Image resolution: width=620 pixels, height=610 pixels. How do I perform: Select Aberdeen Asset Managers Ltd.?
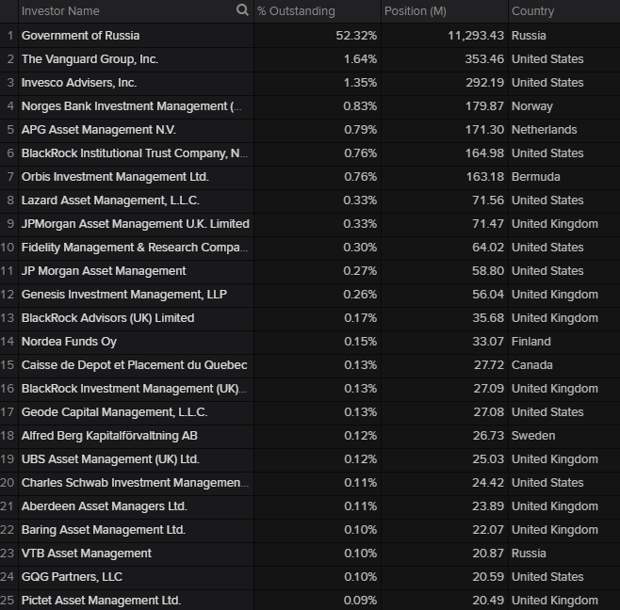(104, 506)
